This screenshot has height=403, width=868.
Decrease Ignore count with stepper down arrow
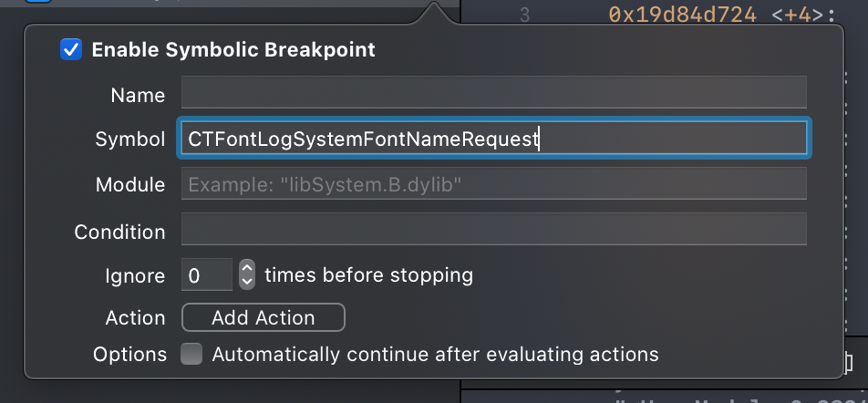(247, 282)
